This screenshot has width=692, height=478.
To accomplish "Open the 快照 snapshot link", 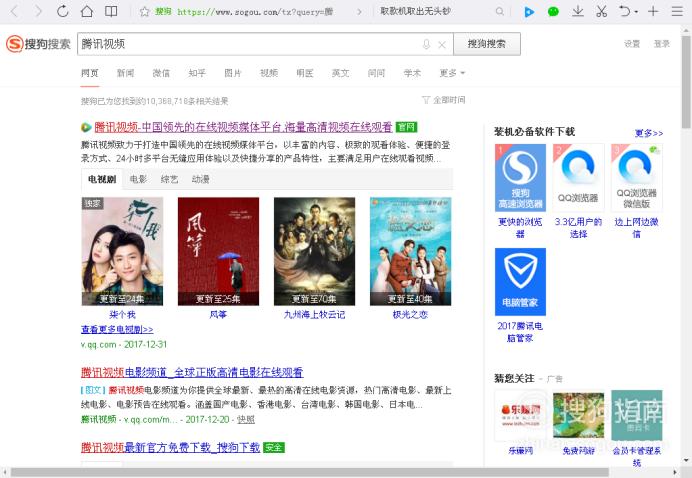I will (246, 419).
